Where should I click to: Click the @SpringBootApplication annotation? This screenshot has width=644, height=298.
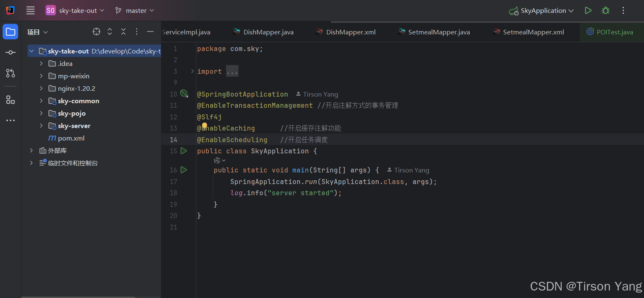242,94
